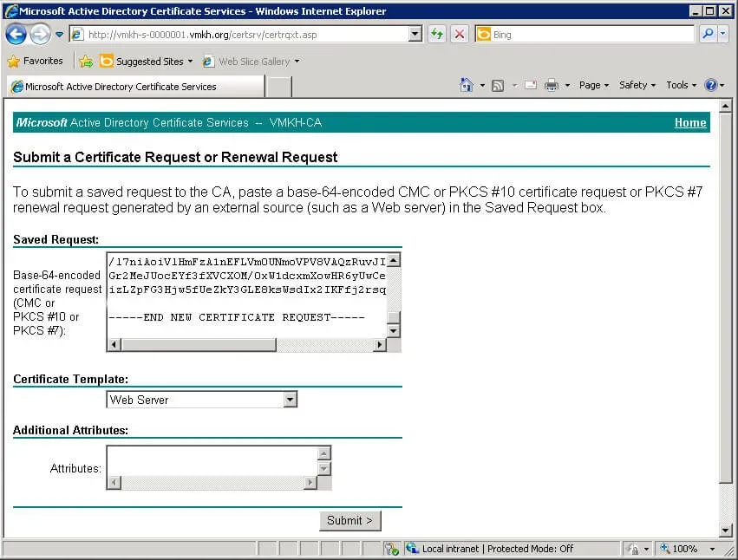Click the Protected Mode: Off status text

[x=530, y=549]
